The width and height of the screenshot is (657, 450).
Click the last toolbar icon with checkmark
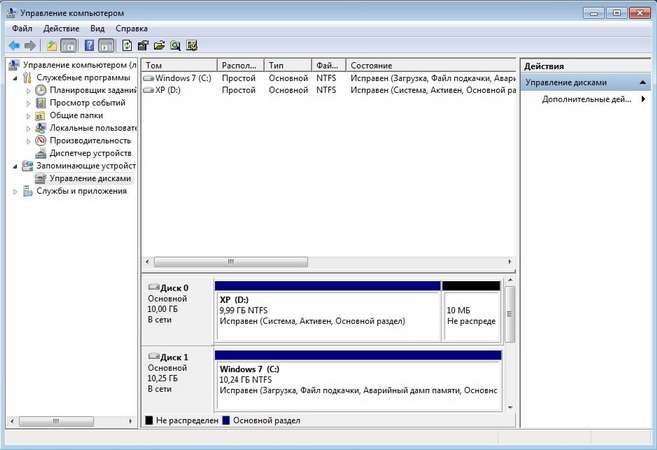[x=192, y=45]
